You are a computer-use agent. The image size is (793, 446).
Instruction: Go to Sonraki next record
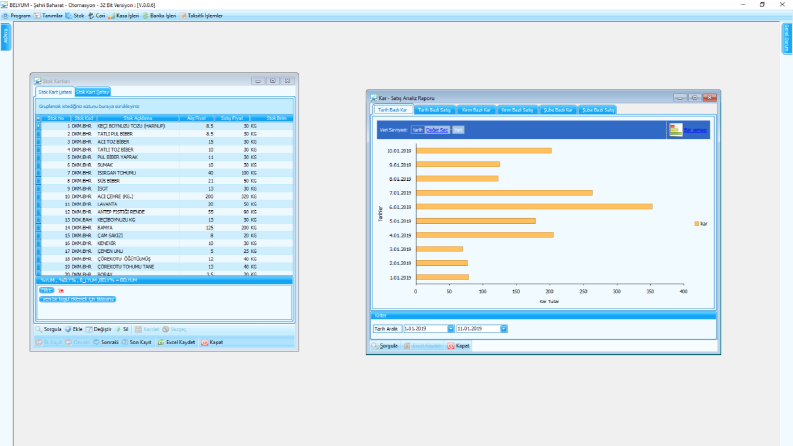point(106,342)
